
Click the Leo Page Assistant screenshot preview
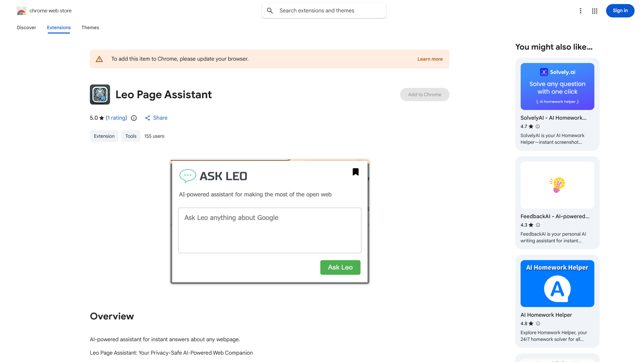pyautogui.click(x=269, y=221)
